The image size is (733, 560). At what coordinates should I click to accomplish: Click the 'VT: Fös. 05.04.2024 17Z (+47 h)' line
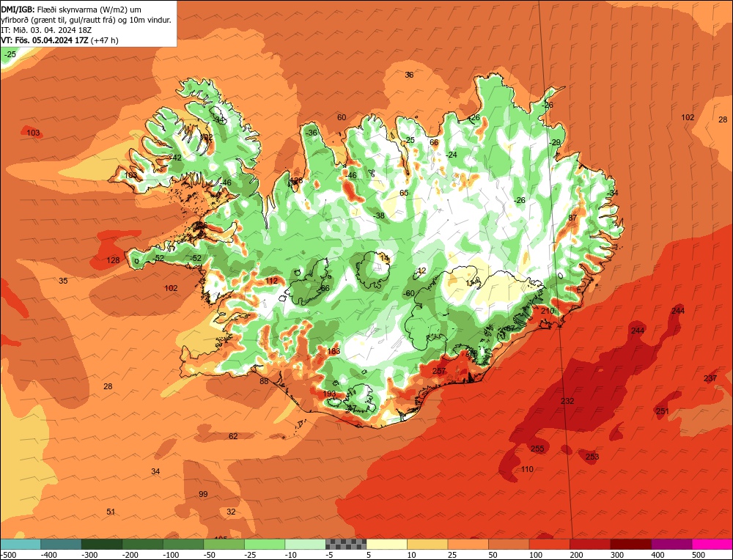[60, 40]
